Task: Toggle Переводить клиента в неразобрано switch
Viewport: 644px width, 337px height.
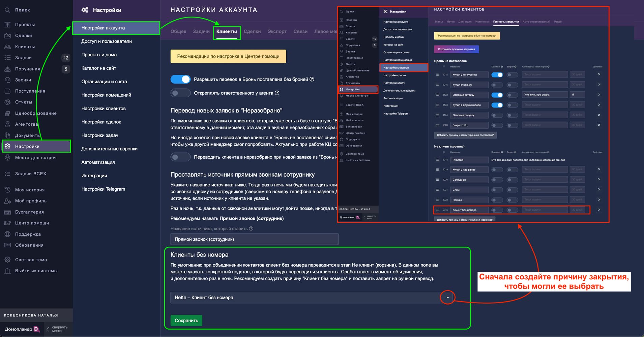Action: pyautogui.click(x=180, y=157)
